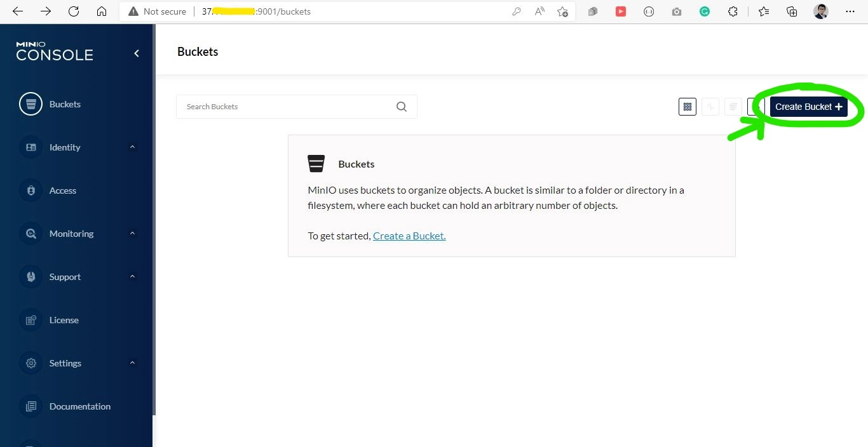The height and width of the screenshot is (447, 868).
Task: Add this page to favorites
Action: [562, 11]
